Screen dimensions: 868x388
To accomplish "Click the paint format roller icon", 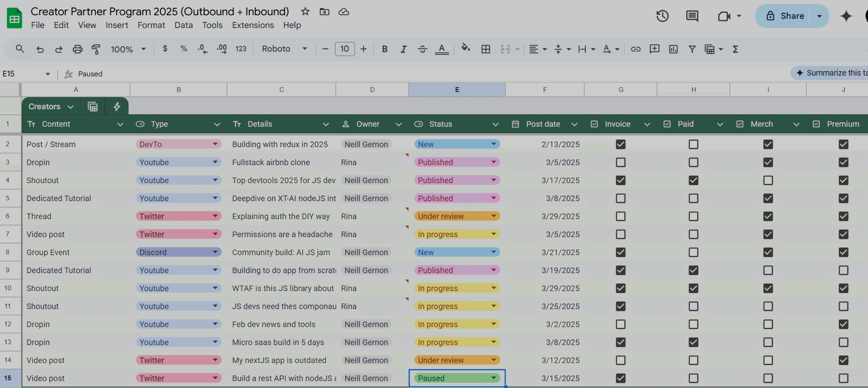I will 96,49.
